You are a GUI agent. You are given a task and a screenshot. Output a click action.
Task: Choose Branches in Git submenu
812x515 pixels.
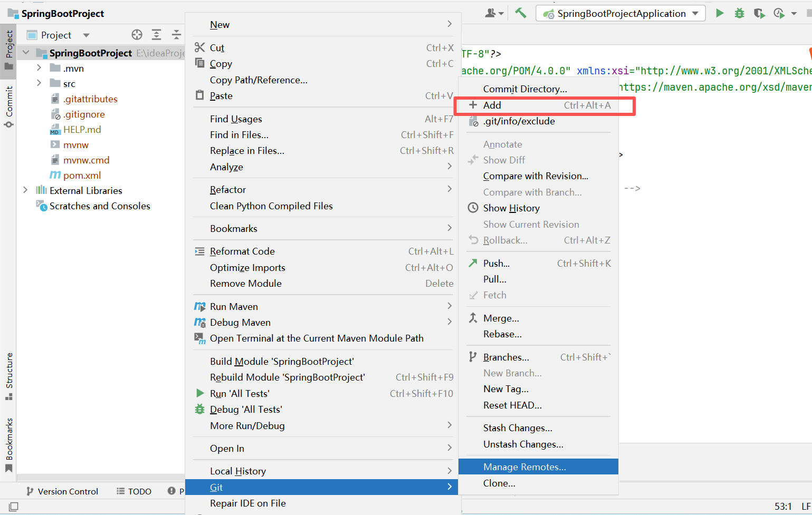(x=538, y=357)
